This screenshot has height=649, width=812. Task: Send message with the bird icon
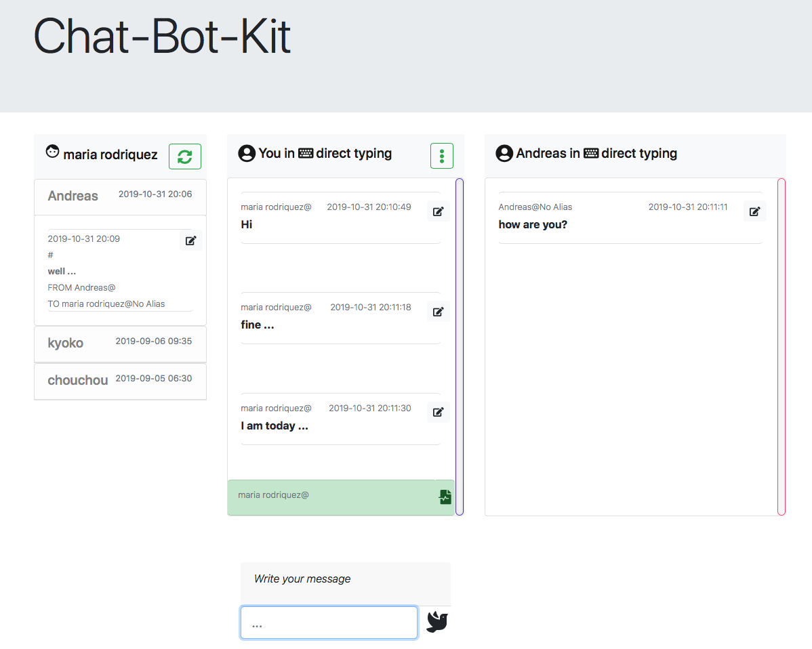(x=437, y=622)
